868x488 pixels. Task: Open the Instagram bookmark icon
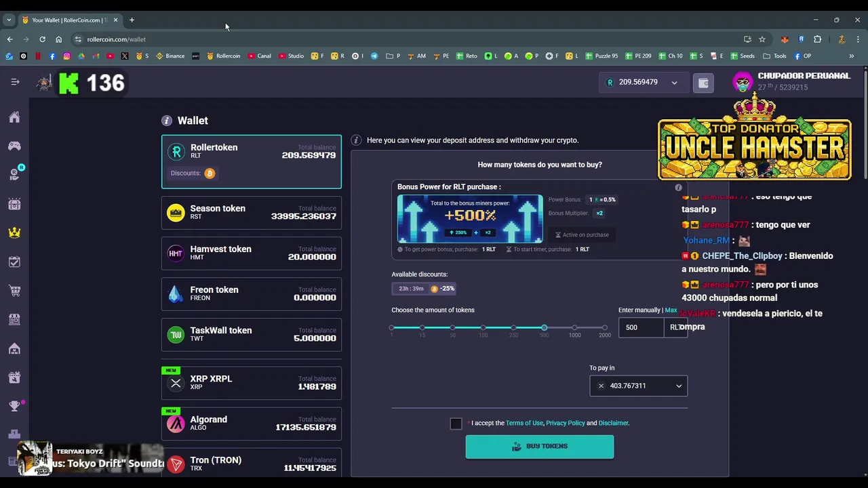pyautogui.click(x=66, y=56)
